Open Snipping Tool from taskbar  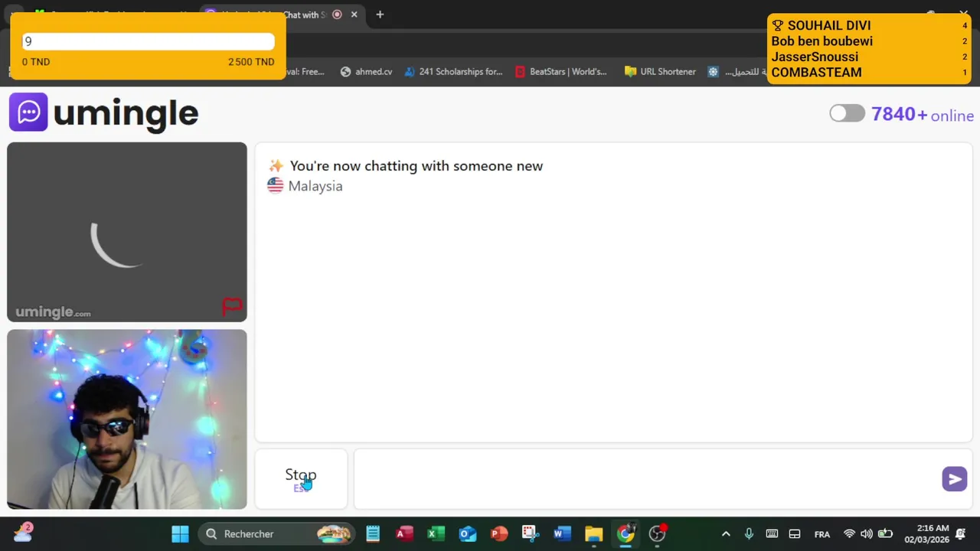point(531,533)
